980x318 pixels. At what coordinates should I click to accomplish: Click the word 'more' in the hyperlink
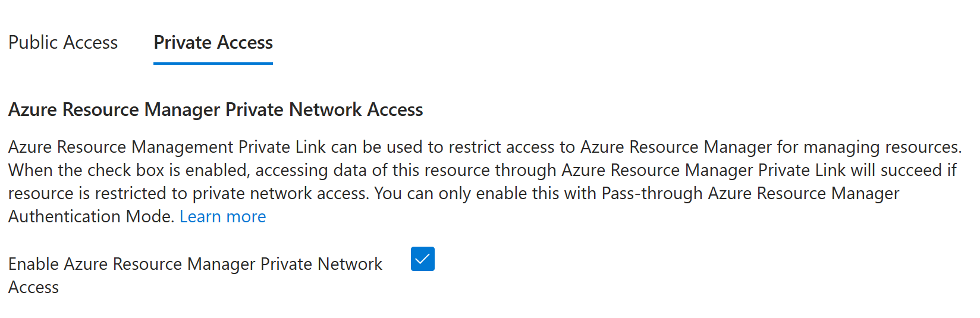(246, 216)
